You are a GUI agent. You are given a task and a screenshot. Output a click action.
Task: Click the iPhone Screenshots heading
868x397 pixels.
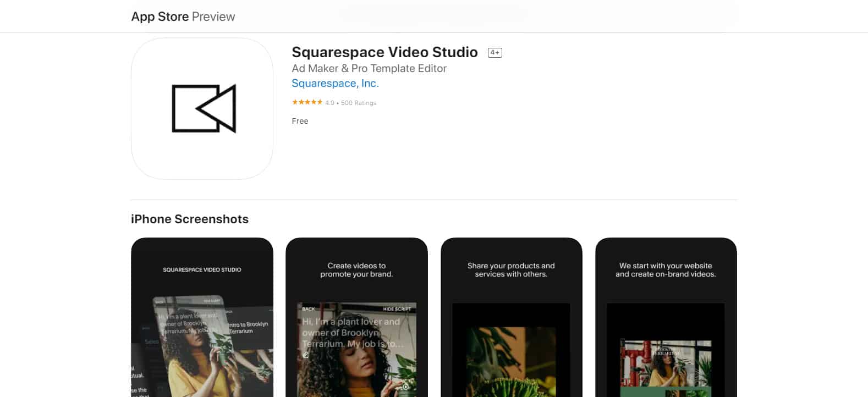point(190,219)
